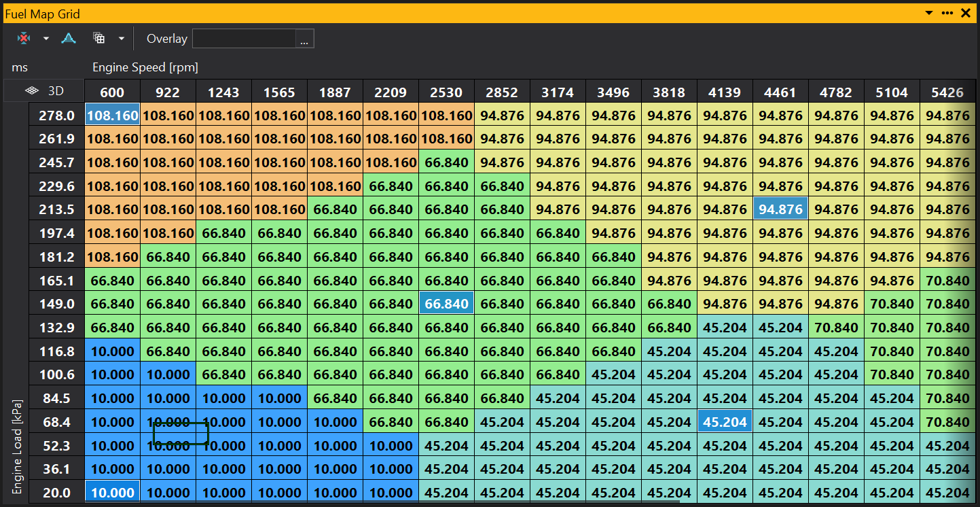The image size is (980, 507).
Task: Select the 132.9 kPa row header
Action: [x=57, y=328]
